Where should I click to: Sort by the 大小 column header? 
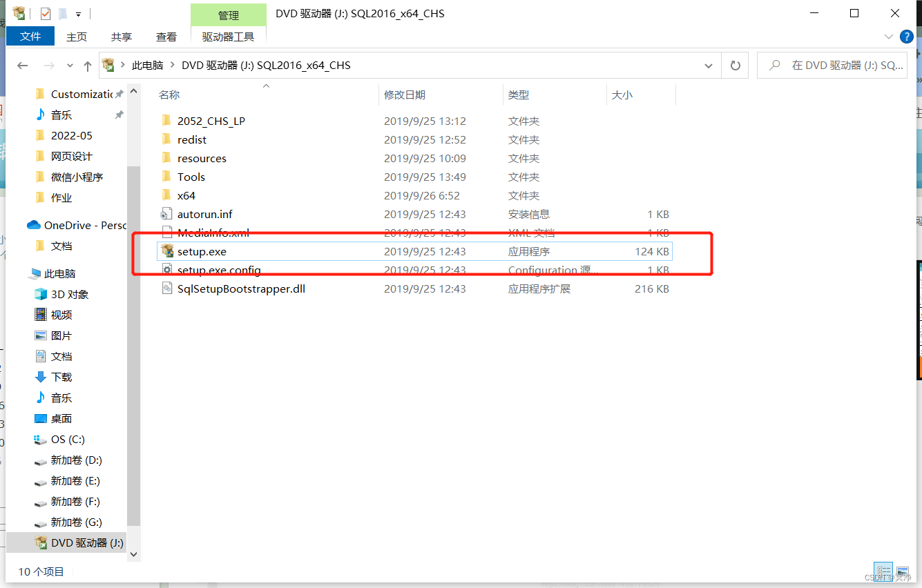pos(622,95)
